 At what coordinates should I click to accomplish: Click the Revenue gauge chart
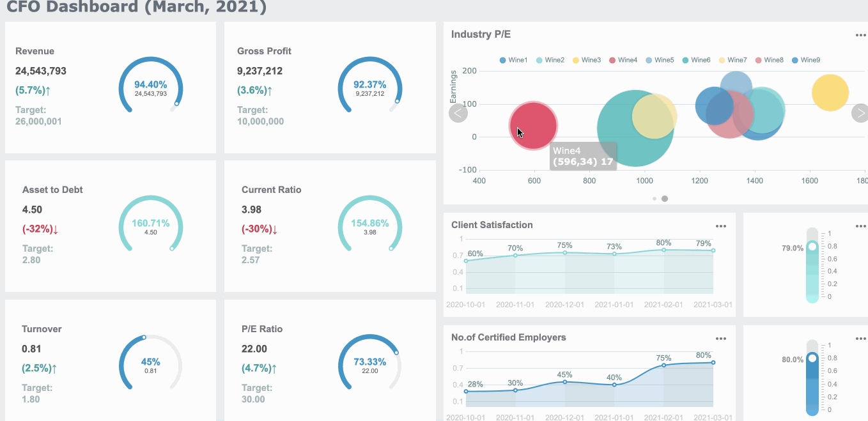click(150, 84)
